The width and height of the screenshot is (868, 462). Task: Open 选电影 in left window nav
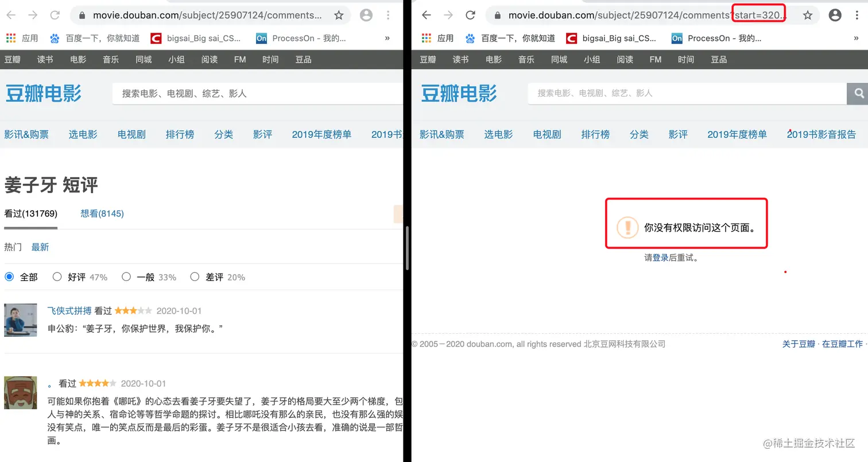[x=83, y=134]
